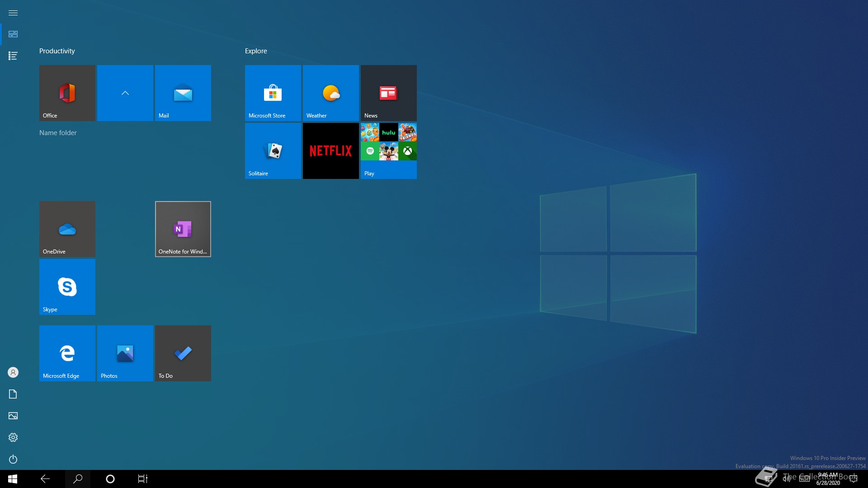
Task: Launch the To Do tile
Action: (183, 353)
